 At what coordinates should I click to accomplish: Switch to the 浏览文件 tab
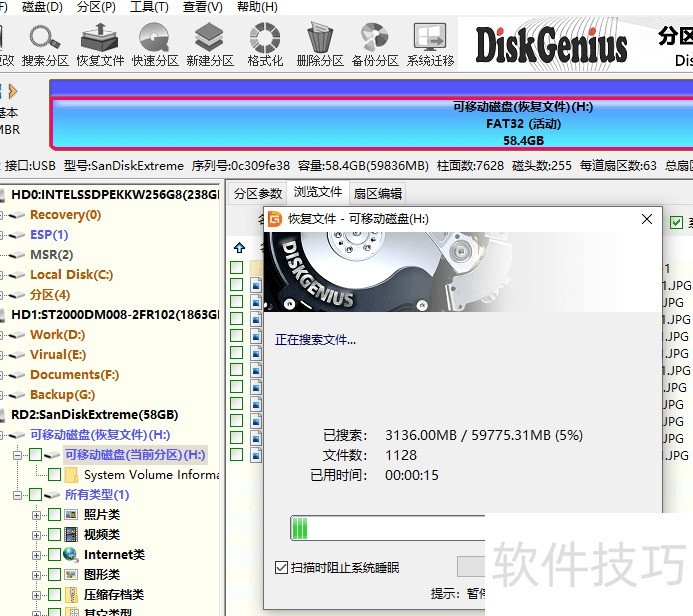pos(318,192)
